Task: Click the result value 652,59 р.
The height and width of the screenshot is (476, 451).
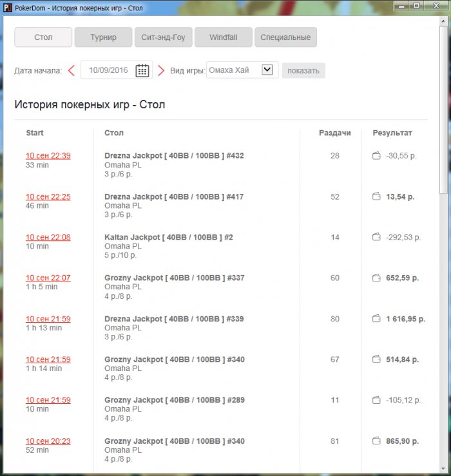Action: point(403,278)
